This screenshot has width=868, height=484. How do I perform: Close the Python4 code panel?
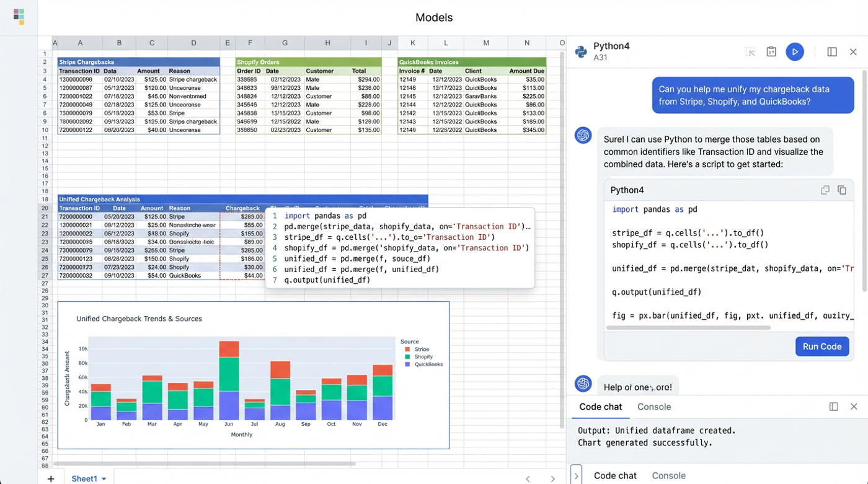[x=853, y=52]
